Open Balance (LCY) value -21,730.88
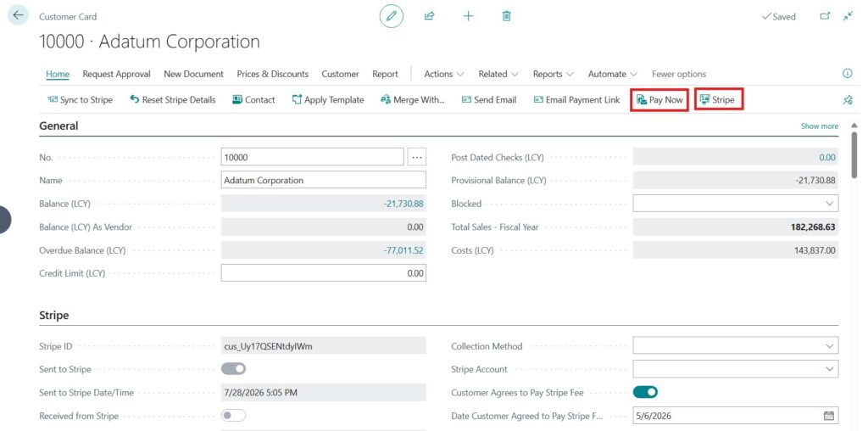Image resolution: width=868 pixels, height=431 pixels. (403, 204)
